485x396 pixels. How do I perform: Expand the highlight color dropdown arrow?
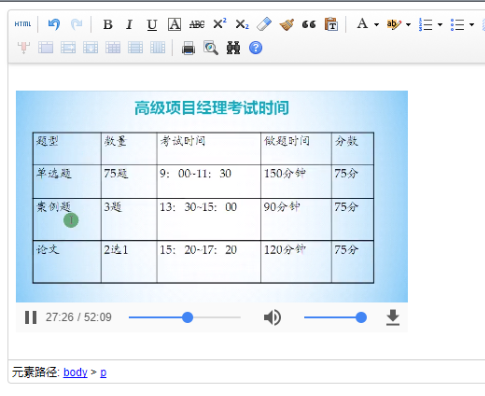click(x=408, y=25)
